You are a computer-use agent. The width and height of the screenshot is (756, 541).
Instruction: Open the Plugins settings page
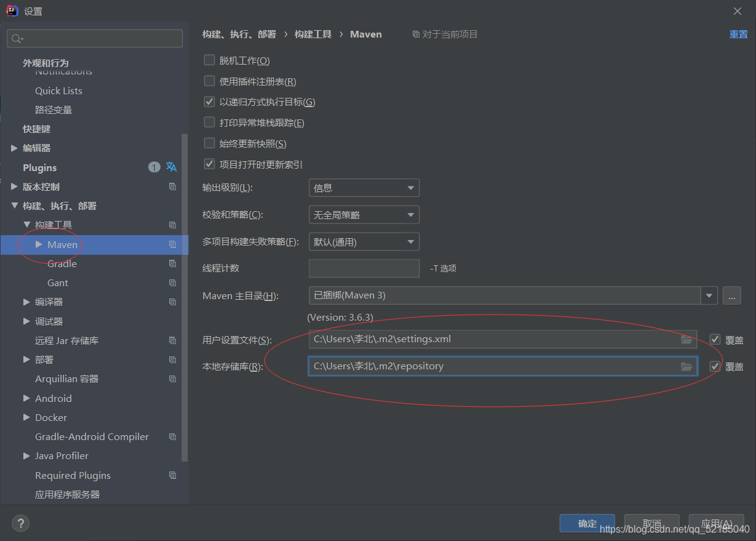tap(39, 167)
